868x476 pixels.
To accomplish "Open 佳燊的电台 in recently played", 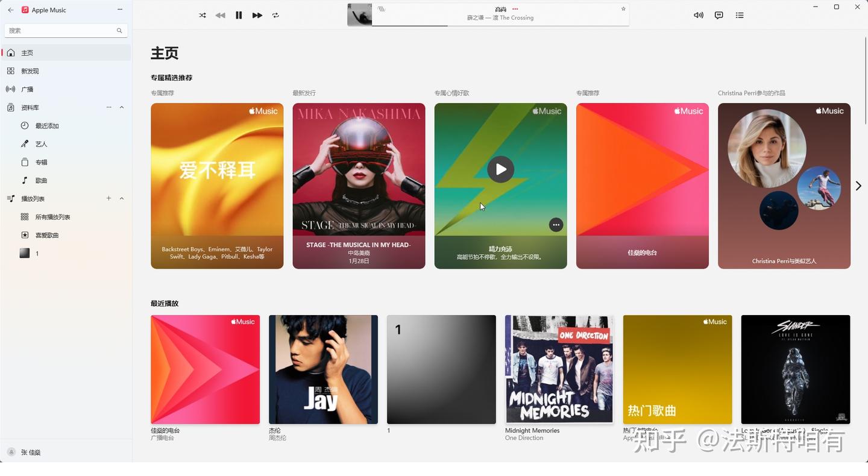I will point(205,369).
